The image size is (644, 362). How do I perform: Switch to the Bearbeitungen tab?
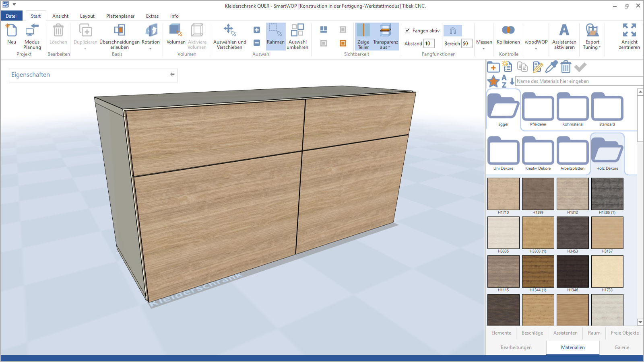coord(516,348)
